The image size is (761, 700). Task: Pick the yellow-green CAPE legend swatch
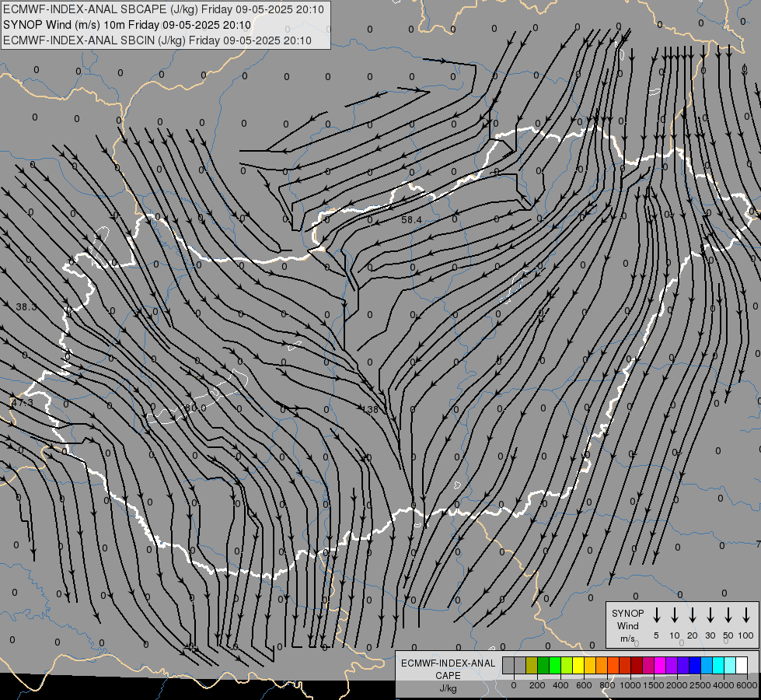(567, 665)
